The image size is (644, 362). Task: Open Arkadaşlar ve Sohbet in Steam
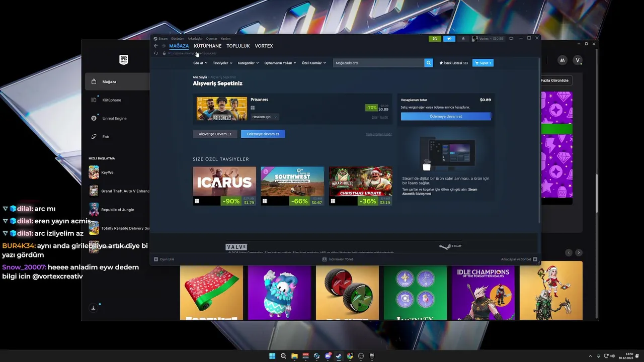click(519, 259)
